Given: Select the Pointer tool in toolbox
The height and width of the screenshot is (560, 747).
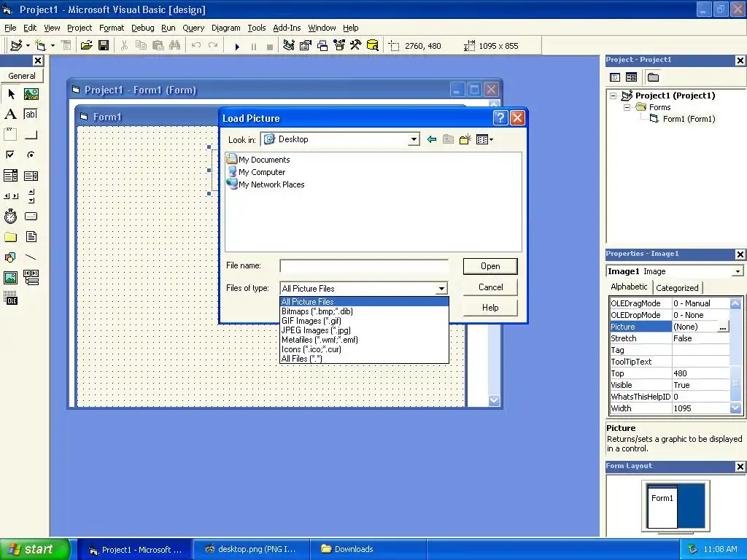Looking at the screenshot, I should click(x=11, y=94).
